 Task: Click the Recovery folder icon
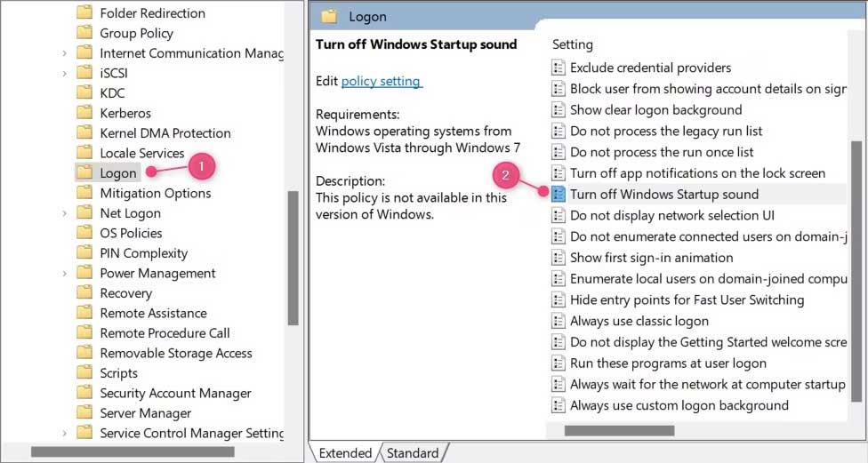(84, 293)
